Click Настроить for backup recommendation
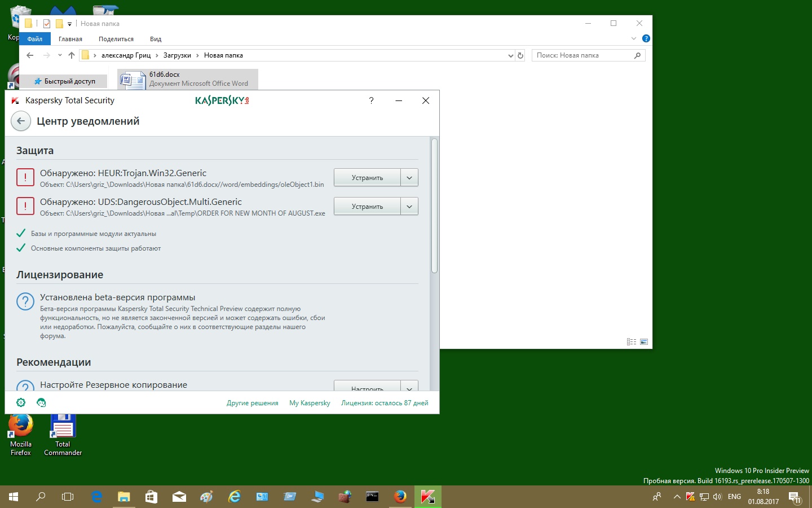Viewport: 812px width, 508px height. [x=367, y=386]
